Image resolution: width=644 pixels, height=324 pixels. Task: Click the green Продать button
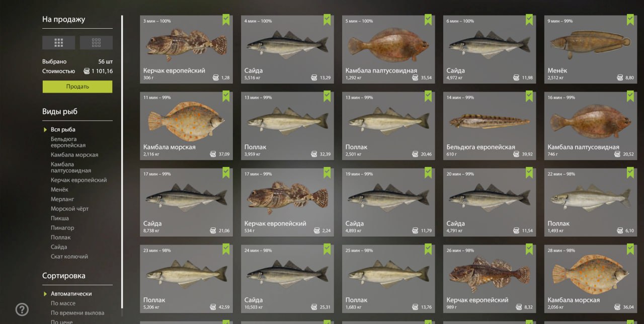pyautogui.click(x=77, y=87)
